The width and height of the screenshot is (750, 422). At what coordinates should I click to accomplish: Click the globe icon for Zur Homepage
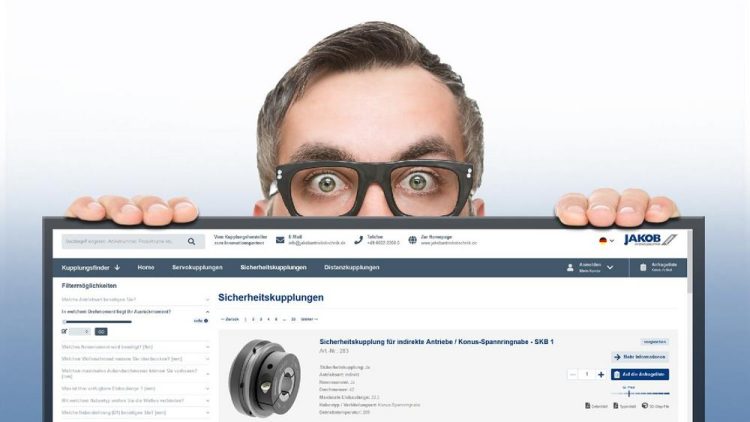tap(412, 240)
